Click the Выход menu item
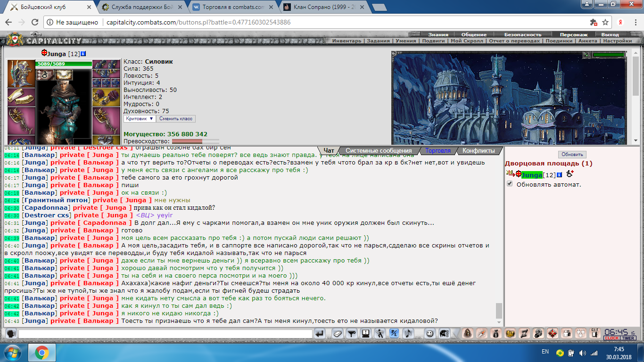 [610, 35]
